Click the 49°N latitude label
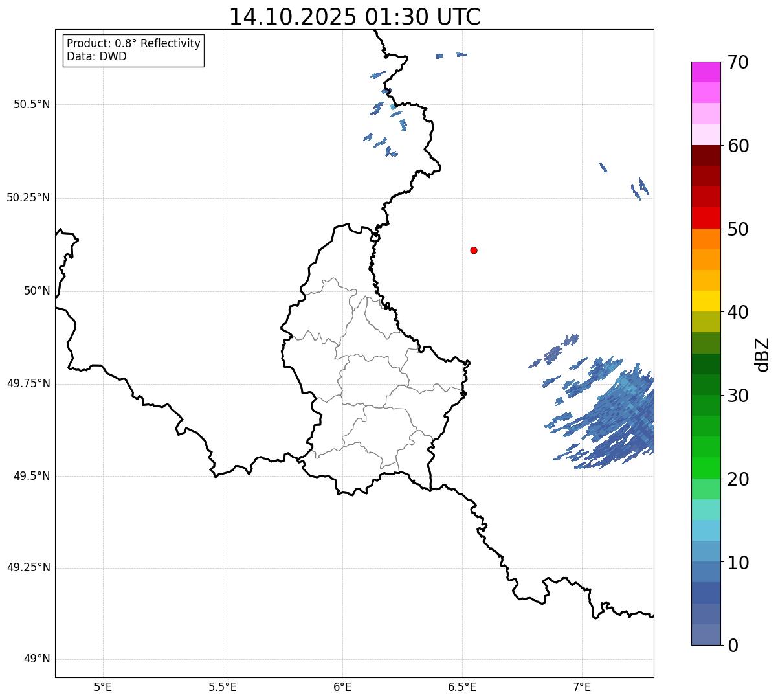 (x=37, y=659)
